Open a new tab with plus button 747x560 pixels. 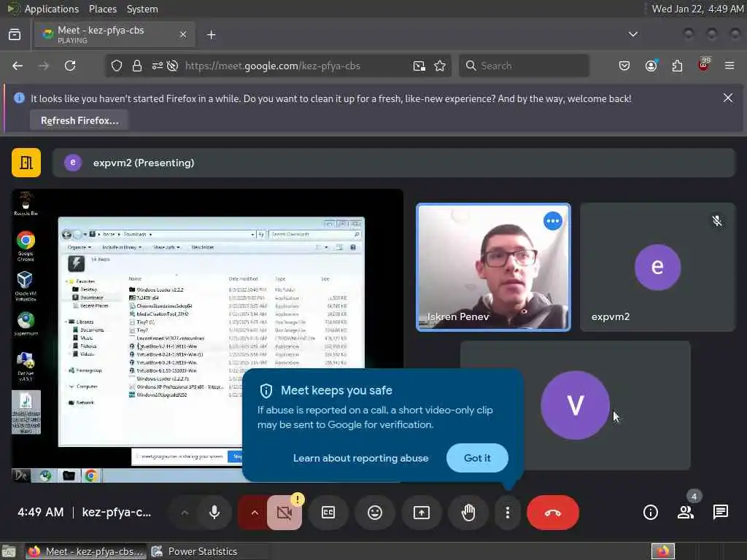click(211, 35)
